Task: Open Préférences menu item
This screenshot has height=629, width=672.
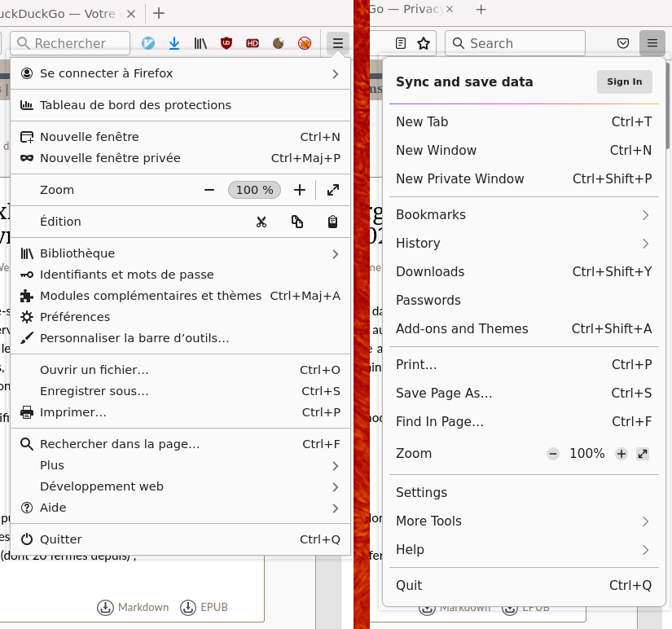Action: pyautogui.click(x=181, y=317)
